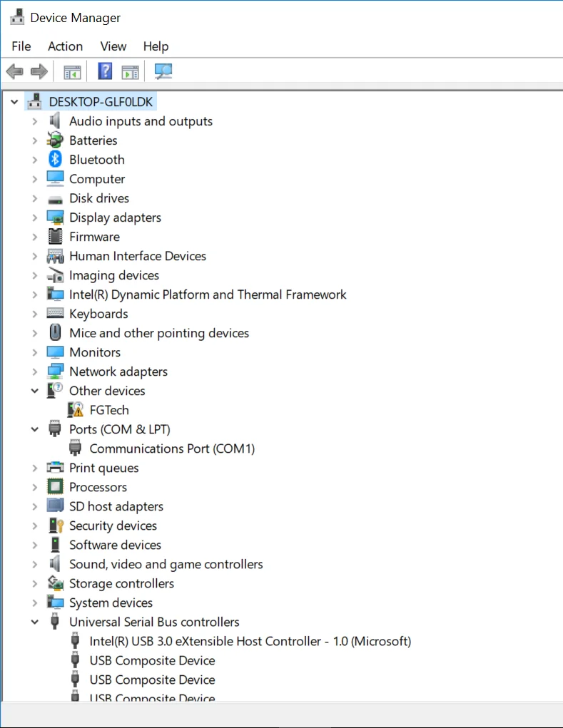Select the System devices label

pyautogui.click(x=111, y=603)
